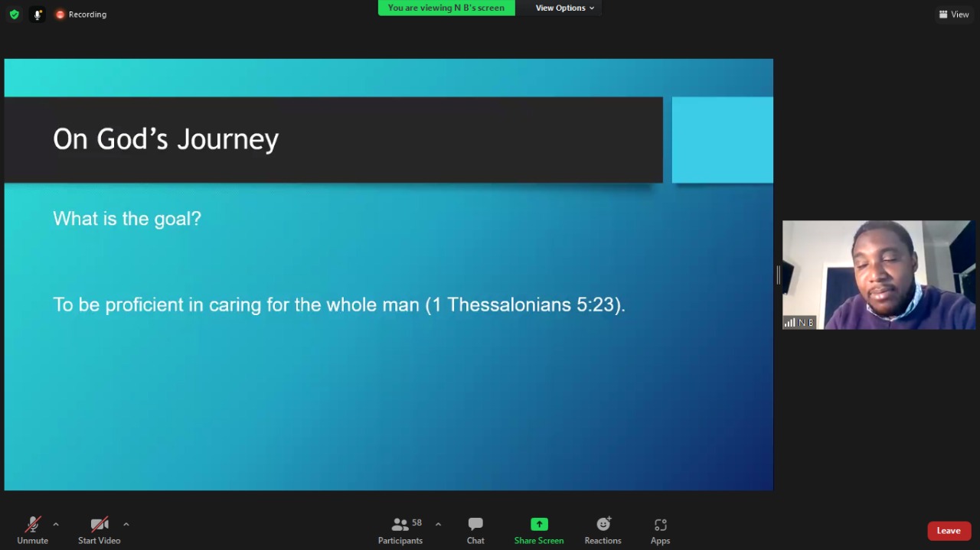Screen dimensions: 980x550
Task: Select N B's video thumbnail
Action: tap(879, 275)
